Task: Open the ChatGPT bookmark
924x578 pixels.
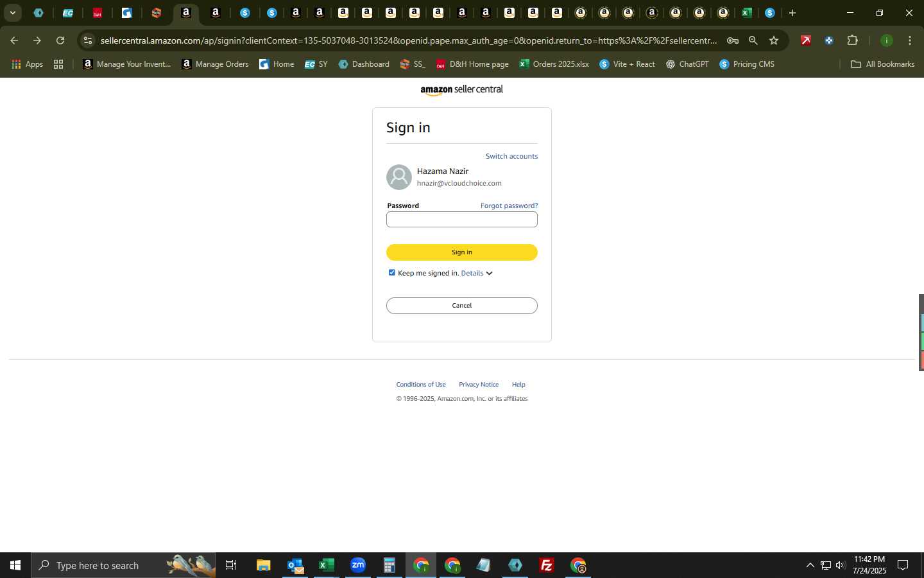Action: click(687, 64)
